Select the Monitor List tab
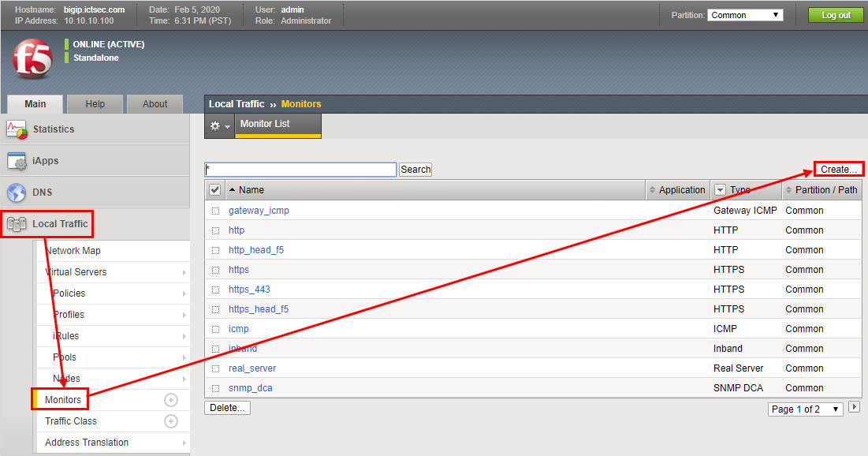Viewport: 868px width, 456px height. tap(278, 125)
